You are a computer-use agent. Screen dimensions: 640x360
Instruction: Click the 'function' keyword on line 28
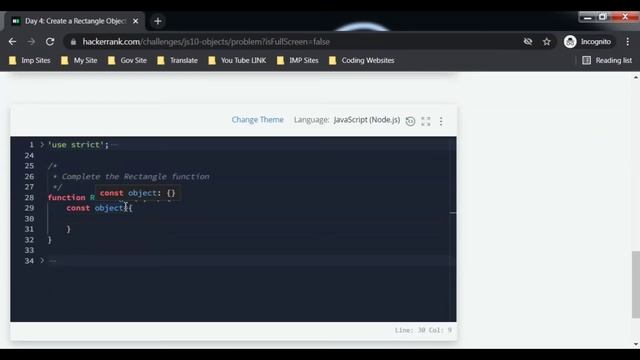[67, 198]
